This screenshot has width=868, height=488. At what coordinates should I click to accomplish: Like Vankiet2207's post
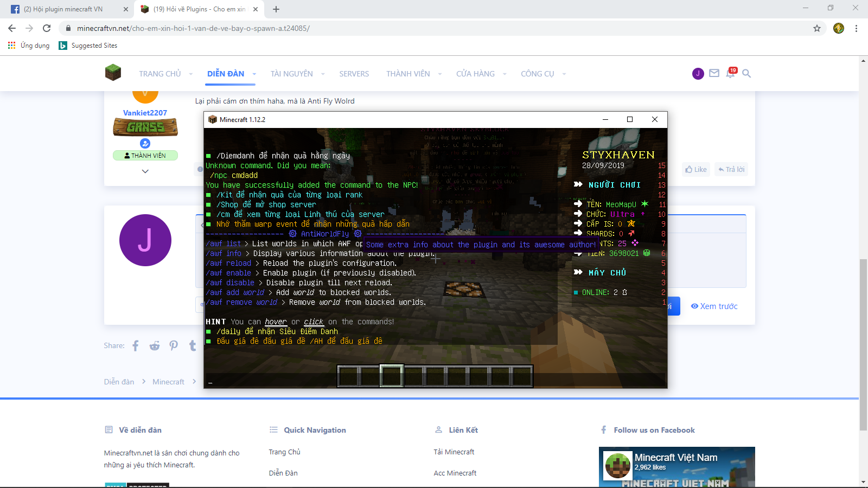696,169
